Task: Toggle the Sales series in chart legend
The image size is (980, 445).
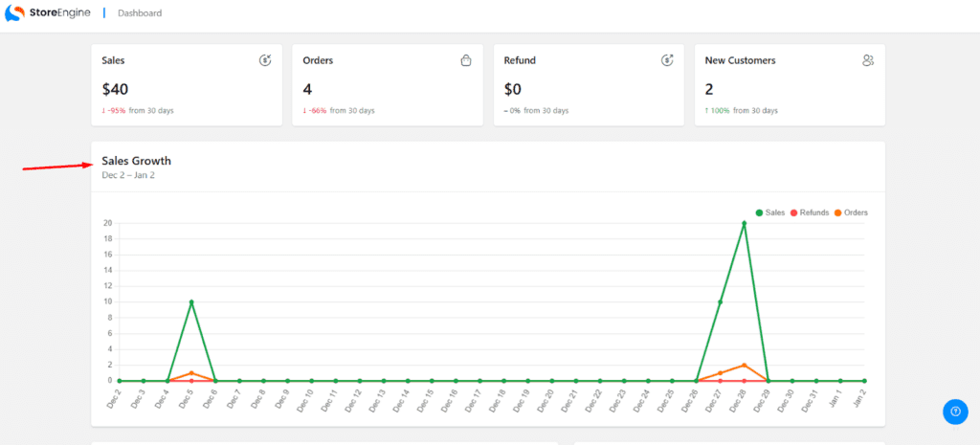Action: tap(769, 212)
